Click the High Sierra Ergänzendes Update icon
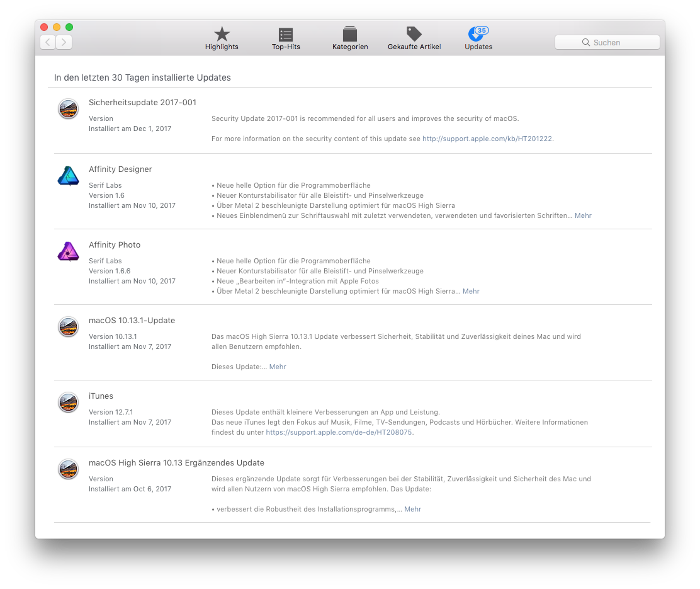 (x=69, y=470)
